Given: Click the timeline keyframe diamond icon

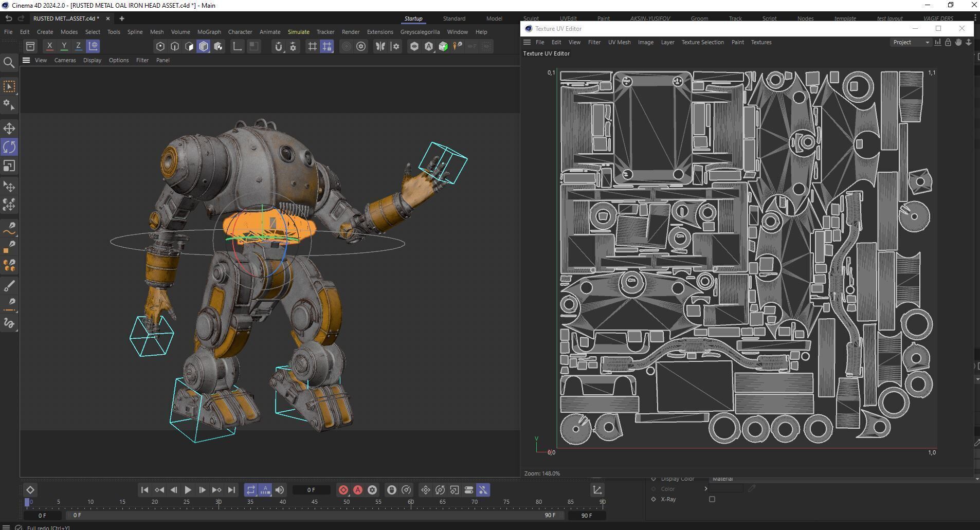Looking at the screenshot, I should point(30,490).
